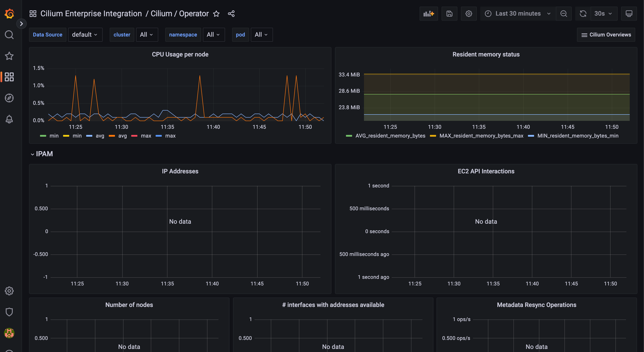Click the Add panel icon
Image resolution: width=644 pixels, height=352 pixels.
click(429, 13)
